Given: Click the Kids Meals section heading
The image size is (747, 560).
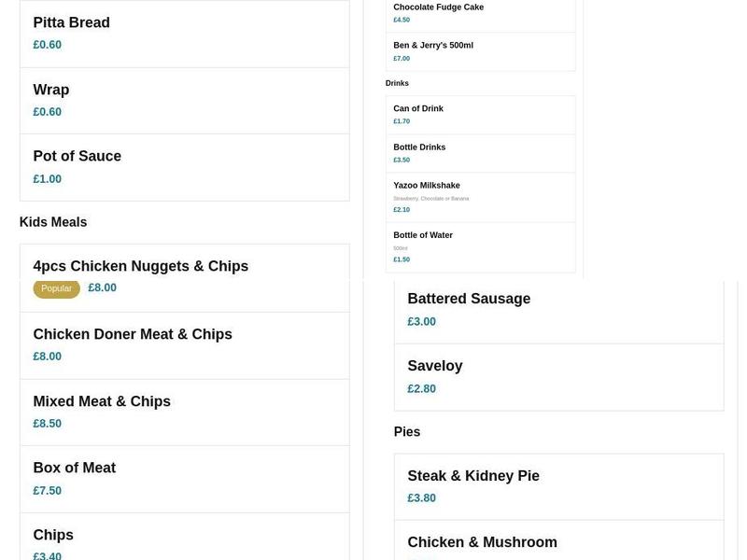Looking at the screenshot, I should click(x=51, y=221).
